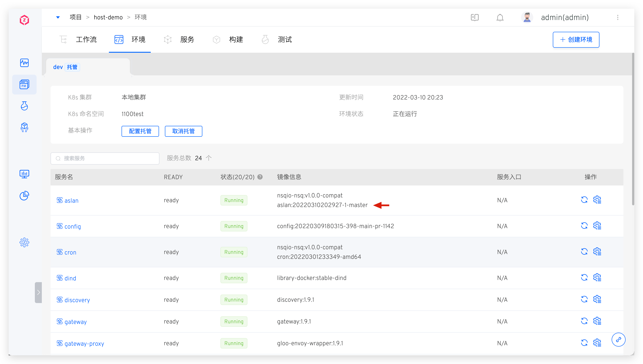
Task: Open the settings gear at sidebar bottom
Action: pyautogui.click(x=24, y=242)
